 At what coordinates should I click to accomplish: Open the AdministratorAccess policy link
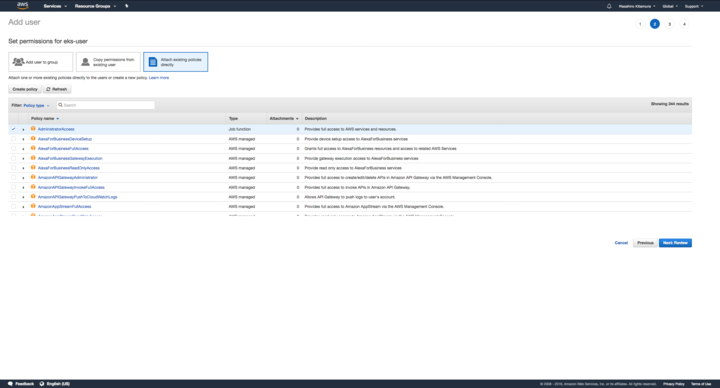click(56, 129)
